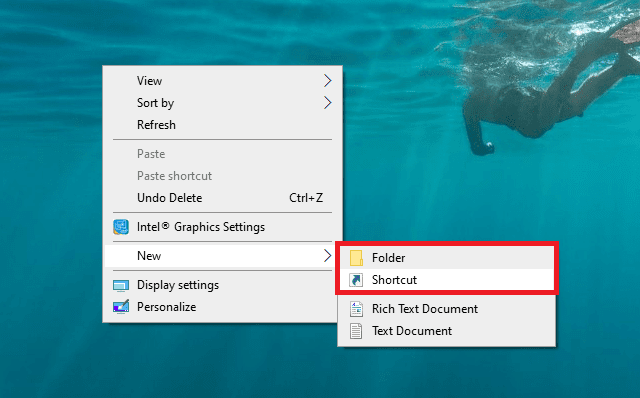Create a new Folder from submenu

click(x=447, y=258)
